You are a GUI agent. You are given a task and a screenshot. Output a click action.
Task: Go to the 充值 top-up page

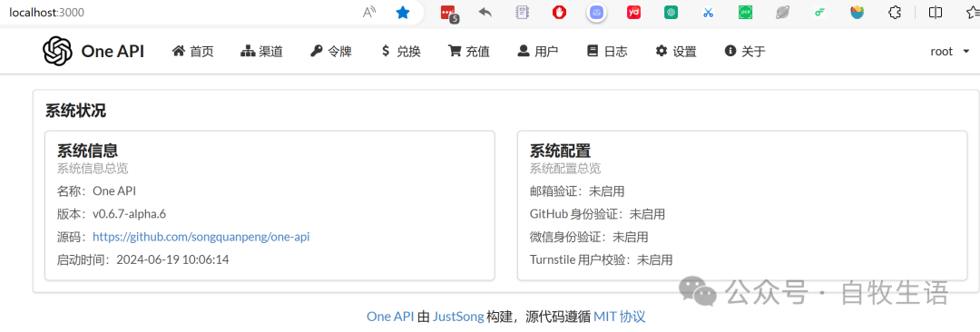pos(469,52)
